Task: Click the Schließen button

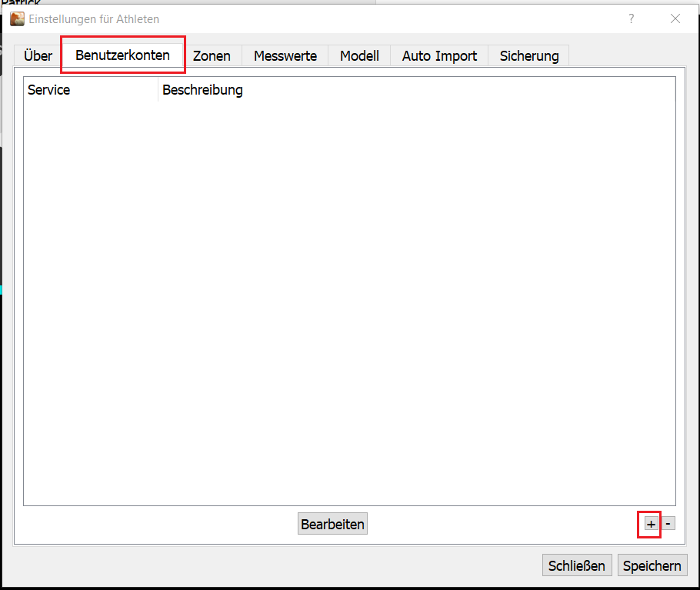Action: tap(577, 565)
